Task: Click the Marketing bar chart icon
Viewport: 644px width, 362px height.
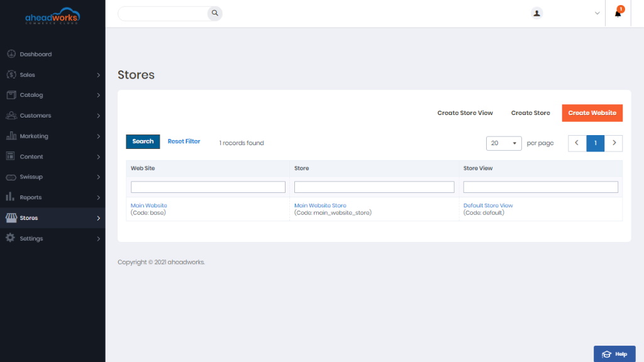Action: pyautogui.click(x=11, y=136)
